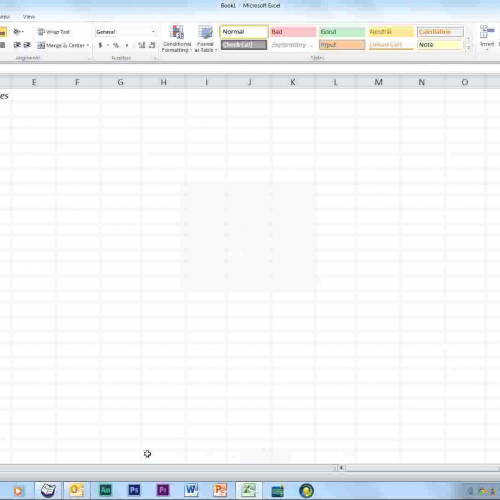Open Premiere Pro from taskbar

tap(163, 490)
